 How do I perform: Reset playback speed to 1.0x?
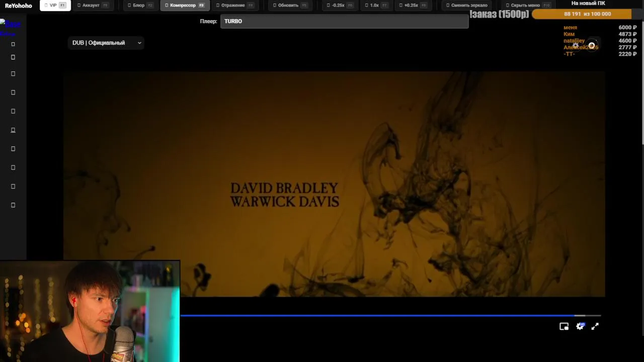coord(376,6)
